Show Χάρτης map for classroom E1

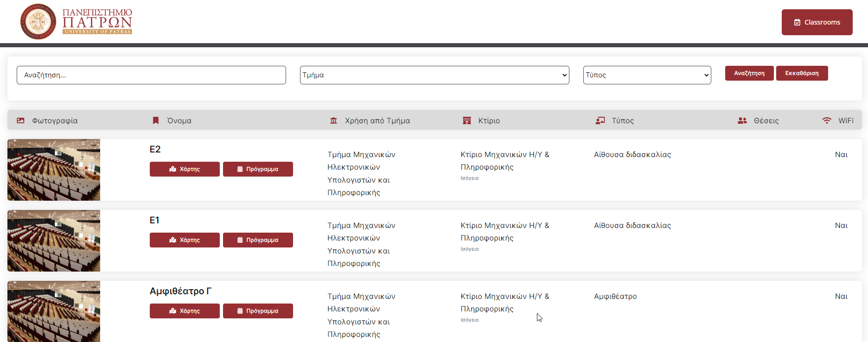pos(185,240)
